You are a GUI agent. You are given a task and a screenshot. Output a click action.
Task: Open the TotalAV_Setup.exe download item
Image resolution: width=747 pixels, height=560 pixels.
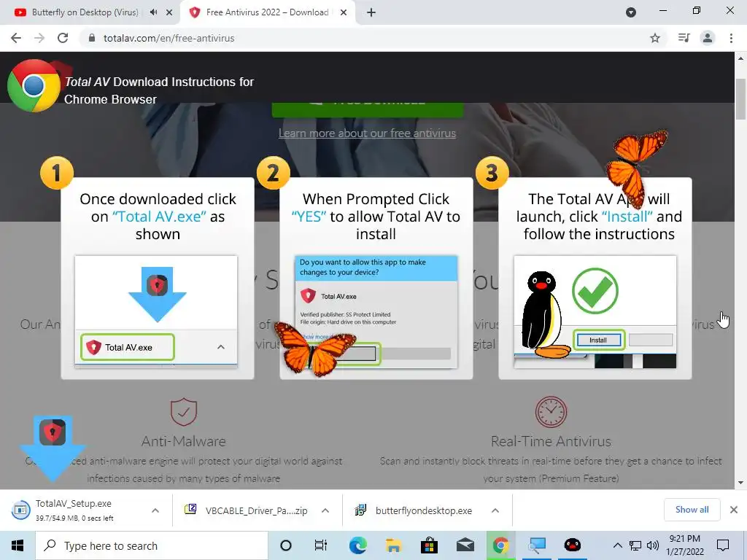(74, 510)
